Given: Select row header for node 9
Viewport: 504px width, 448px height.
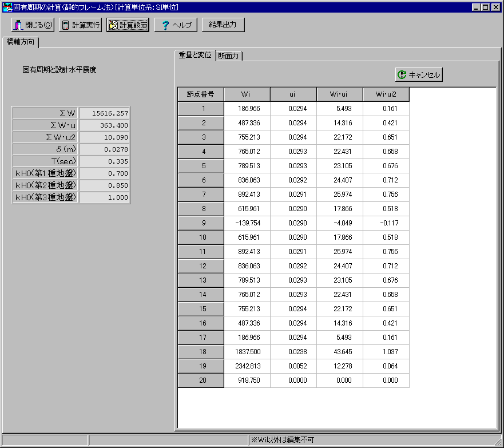Looking at the screenshot, I should (200, 223).
